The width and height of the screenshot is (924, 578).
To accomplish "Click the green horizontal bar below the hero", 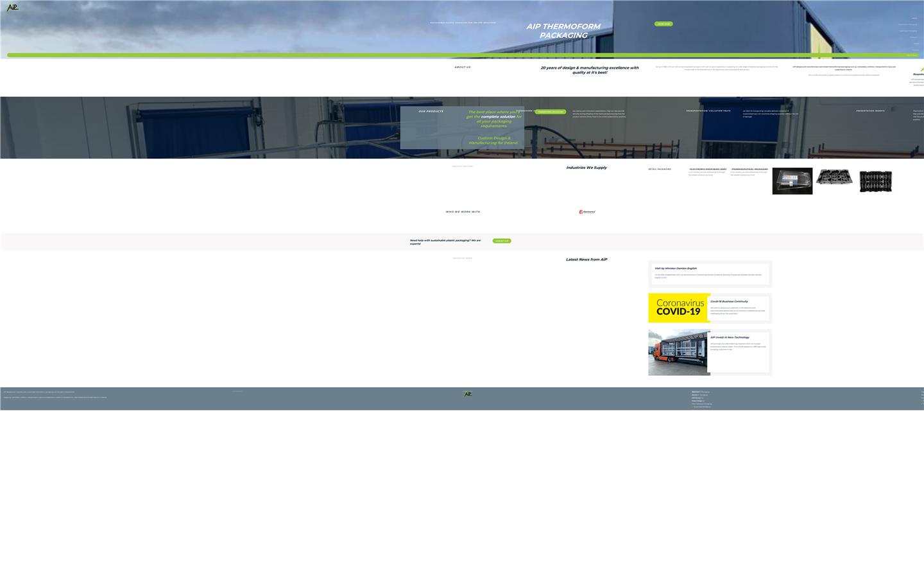I will pyautogui.click(x=449, y=55).
